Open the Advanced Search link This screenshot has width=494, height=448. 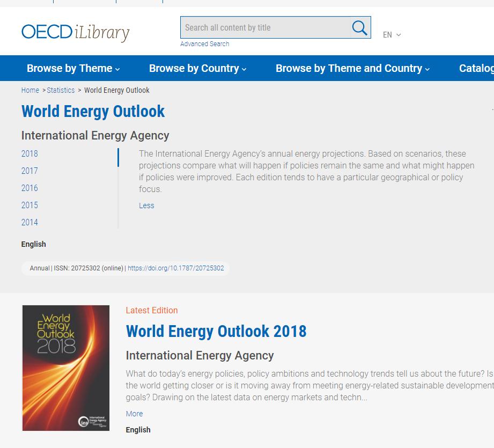click(205, 44)
